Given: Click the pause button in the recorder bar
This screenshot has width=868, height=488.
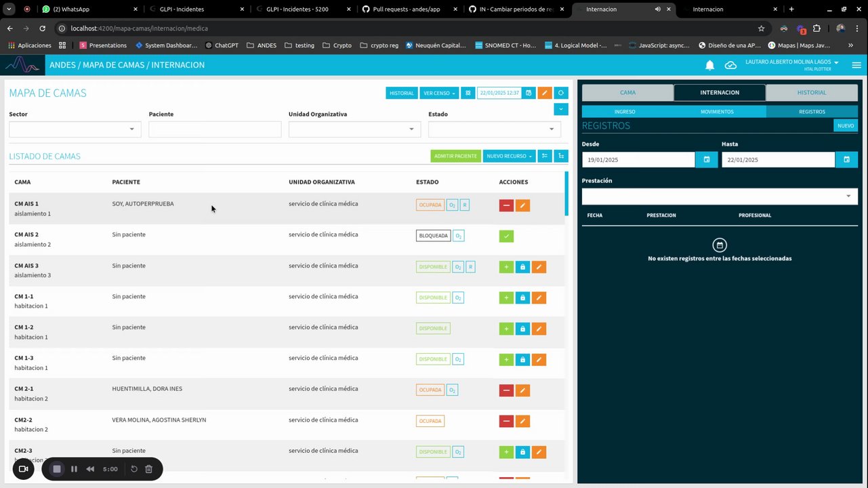Looking at the screenshot, I should 74,469.
